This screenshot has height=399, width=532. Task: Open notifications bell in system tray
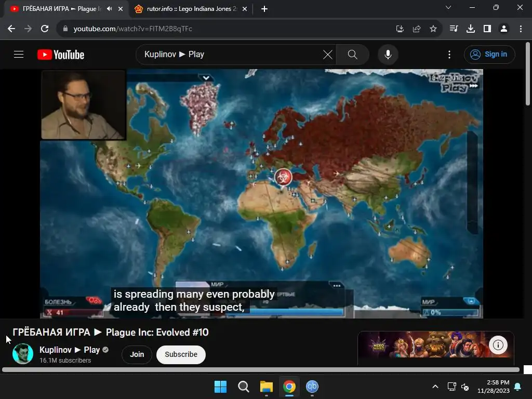point(518,387)
